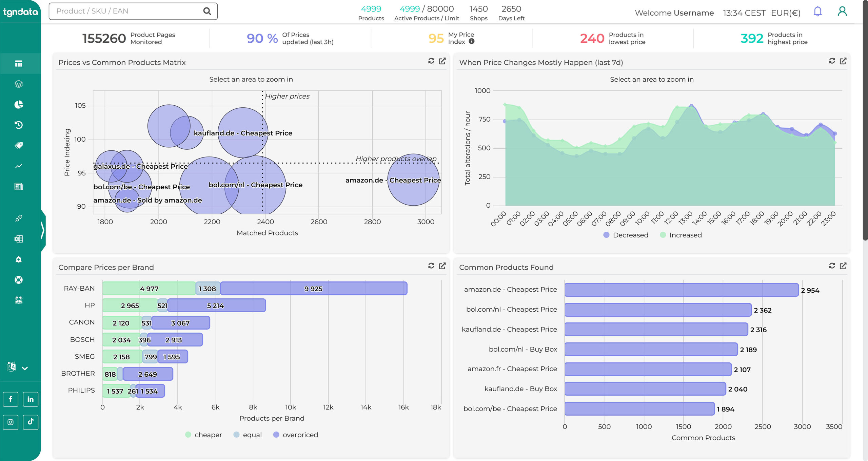Open the pie chart analytics sidebar icon
Image resolution: width=868 pixels, height=461 pixels.
point(19,104)
